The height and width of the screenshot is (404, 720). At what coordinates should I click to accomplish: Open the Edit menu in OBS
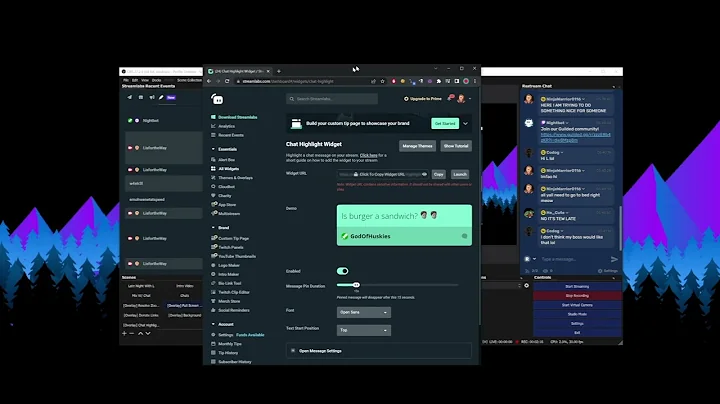pyautogui.click(x=135, y=80)
